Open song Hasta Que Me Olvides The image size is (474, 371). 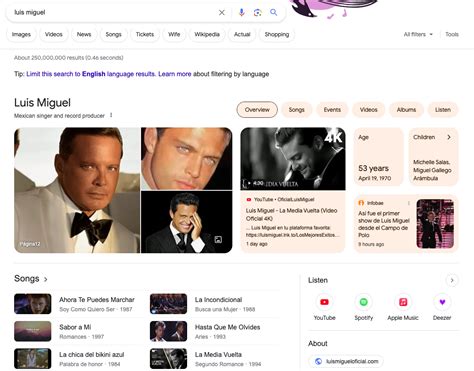(227, 327)
